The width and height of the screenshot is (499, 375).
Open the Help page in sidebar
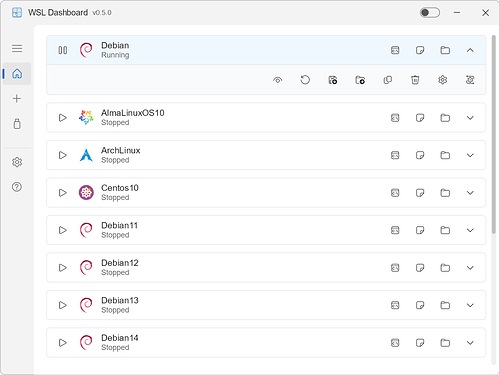click(17, 187)
